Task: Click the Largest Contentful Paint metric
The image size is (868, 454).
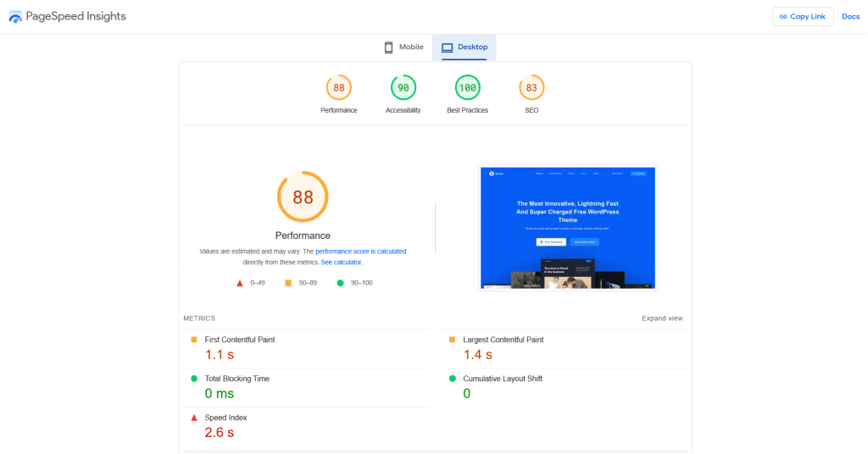Action: click(503, 340)
